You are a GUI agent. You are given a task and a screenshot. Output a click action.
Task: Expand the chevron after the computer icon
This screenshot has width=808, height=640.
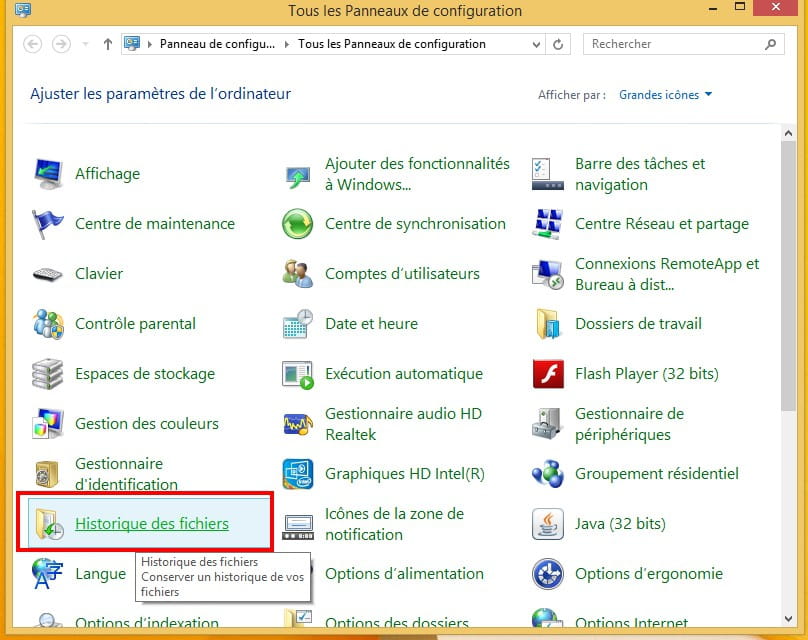pyautogui.click(x=150, y=44)
